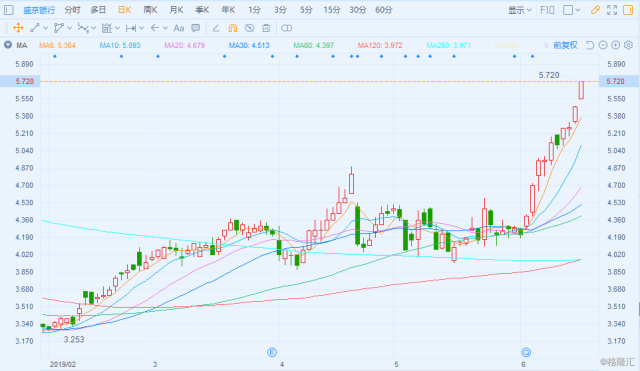Viewport: 640px width, 371px height.
Task: Collapse the MA indicator expander arrow
Action: [x=8, y=45]
